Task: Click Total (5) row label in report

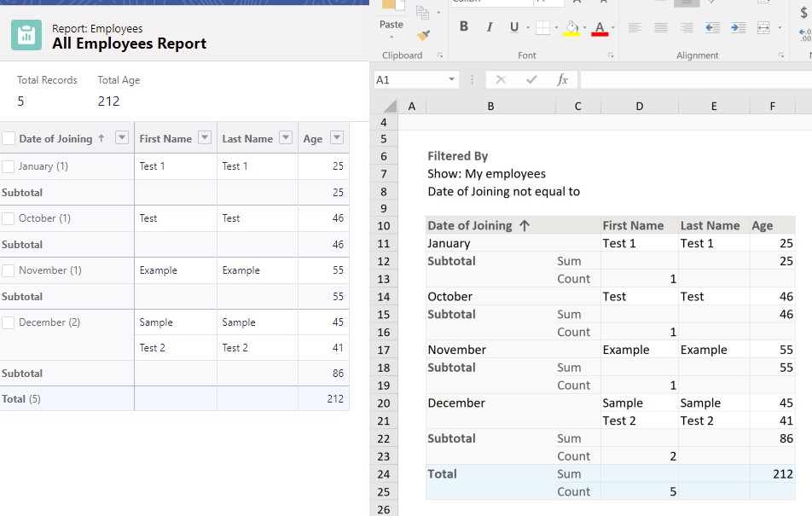Action: point(21,399)
